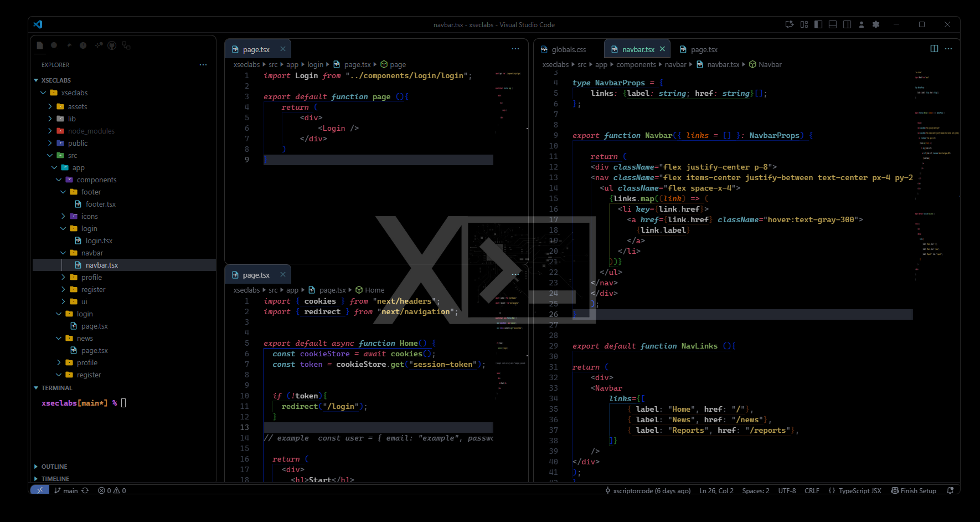Click components in navbar.tsx breadcrumb
The width and height of the screenshot is (980, 522).
[636, 65]
